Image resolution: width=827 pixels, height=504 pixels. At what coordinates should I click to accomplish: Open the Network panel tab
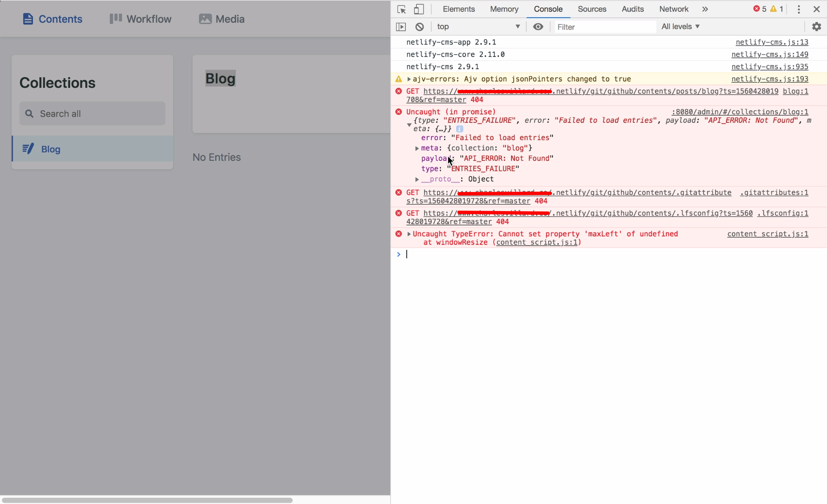(x=674, y=9)
